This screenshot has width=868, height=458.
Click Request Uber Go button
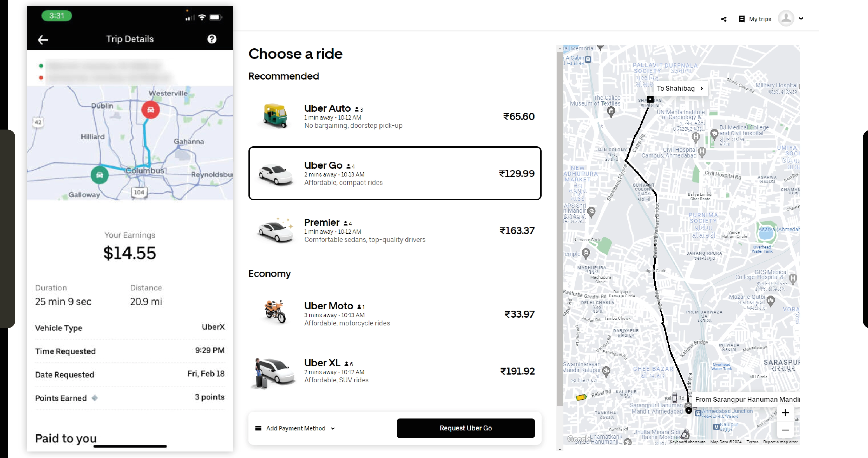pos(465,428)
